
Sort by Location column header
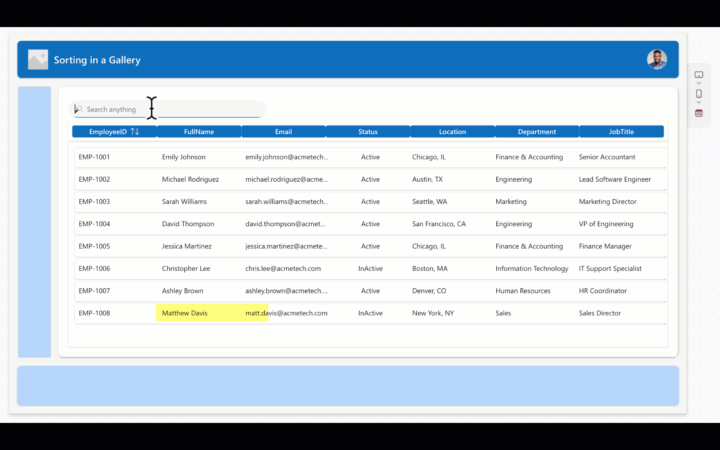tap(452, 131)
